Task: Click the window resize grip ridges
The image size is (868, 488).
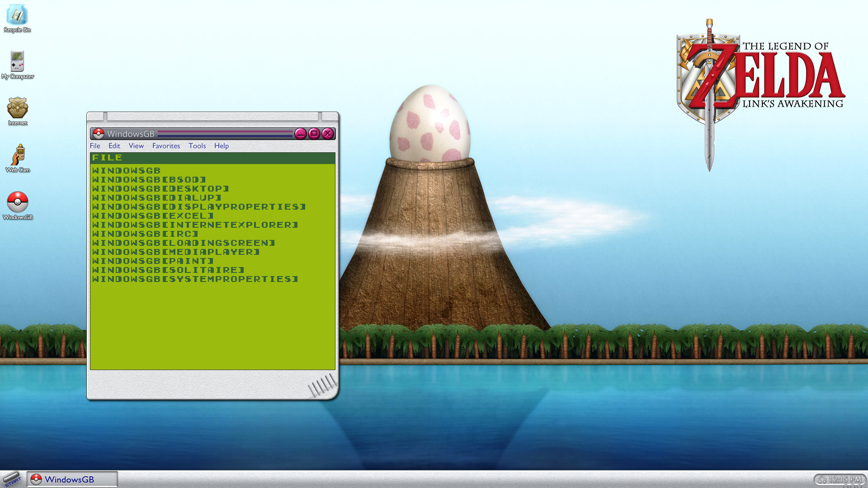Action: [323, 385]
